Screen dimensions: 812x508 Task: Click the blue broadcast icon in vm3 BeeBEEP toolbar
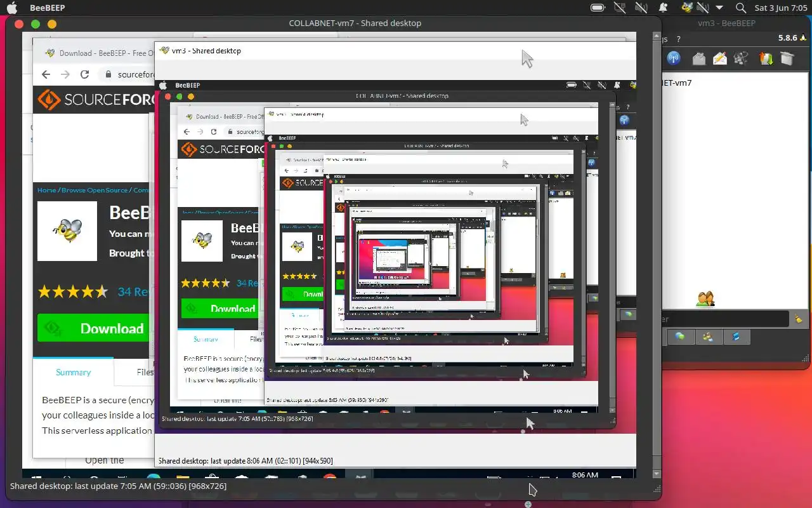(x=674, y=58)
